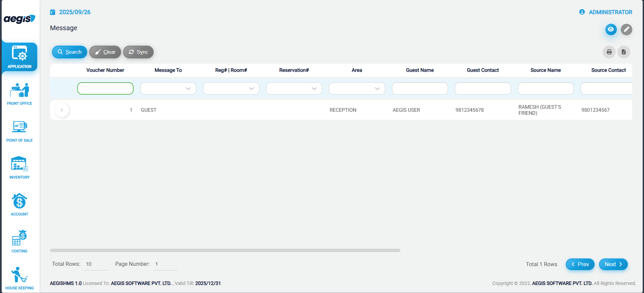Image resolution: width=644 pixels, height=293 pixels.
Task: Select the Application module tab
Action: pyautogui.click(x=19, y=57)
